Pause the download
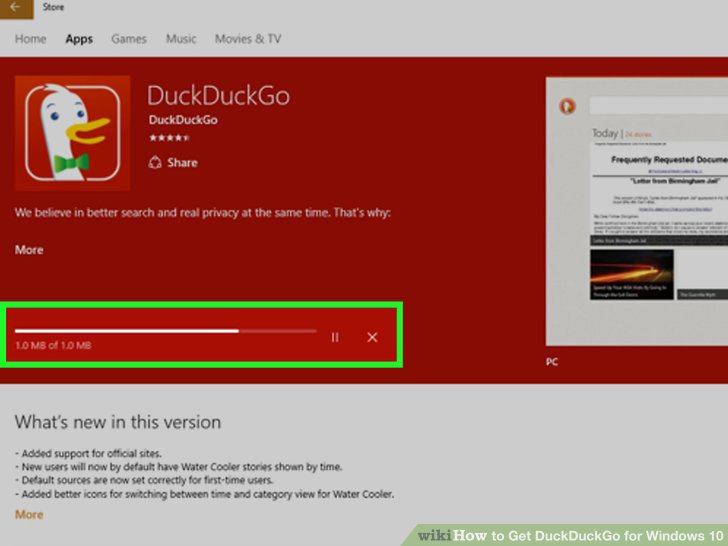728x546 pixels. (335, 338)
